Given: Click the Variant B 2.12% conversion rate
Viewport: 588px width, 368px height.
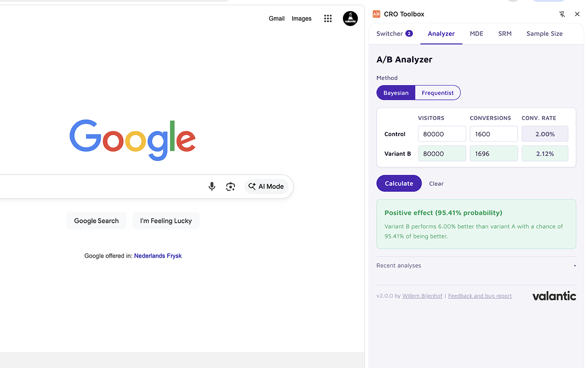Looking at the screenshot, I should coord(545,154).
